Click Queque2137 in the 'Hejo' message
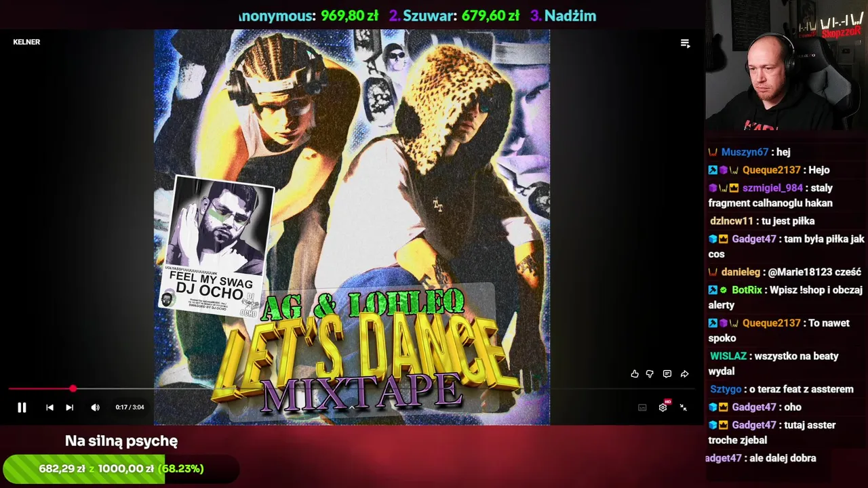The height and width of the screenshot is (488, 868). pyautogui.click(x=772, y=170)
